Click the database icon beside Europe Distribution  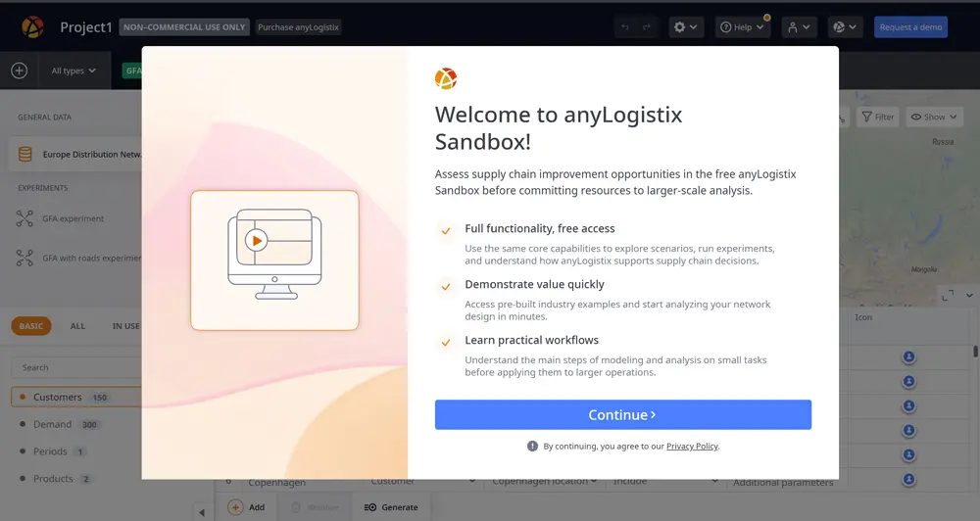(25, 155)
